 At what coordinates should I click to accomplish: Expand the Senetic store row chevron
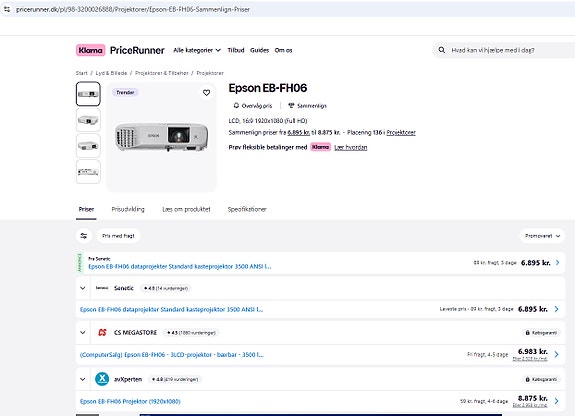[x=83, y=288]
